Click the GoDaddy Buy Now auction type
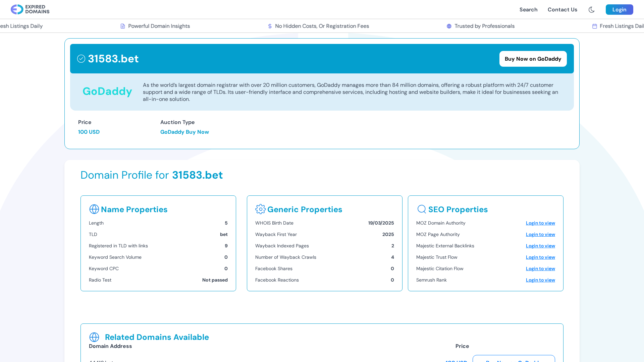644x362 pixels. click(x=184, y=132)
